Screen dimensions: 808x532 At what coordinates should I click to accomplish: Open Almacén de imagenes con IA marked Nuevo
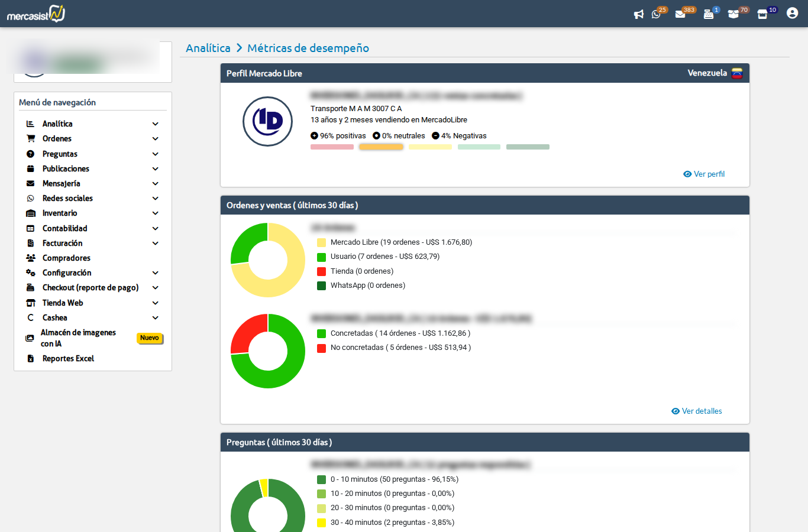coord(77,338)
